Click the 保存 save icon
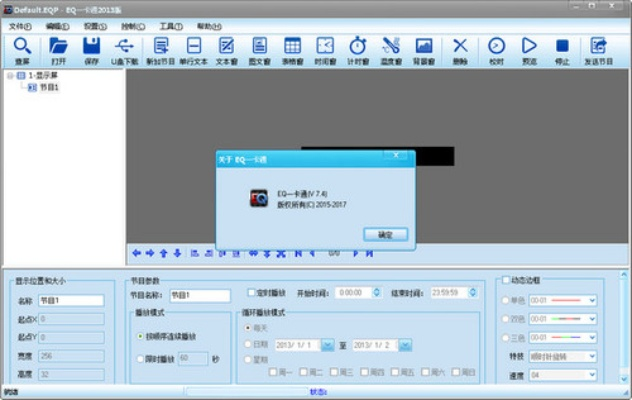The image size is (632, 400). pyautogui.click(x=91, y=50)
